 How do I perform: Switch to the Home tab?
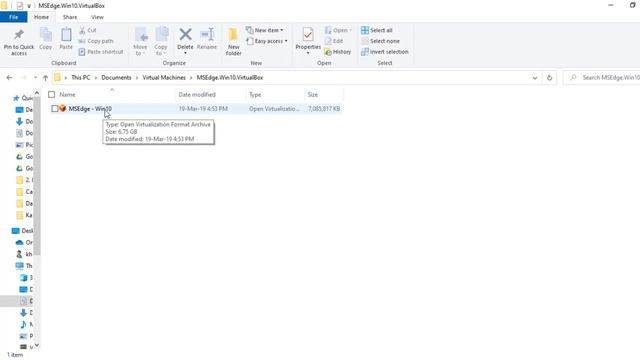coord(41,17)
